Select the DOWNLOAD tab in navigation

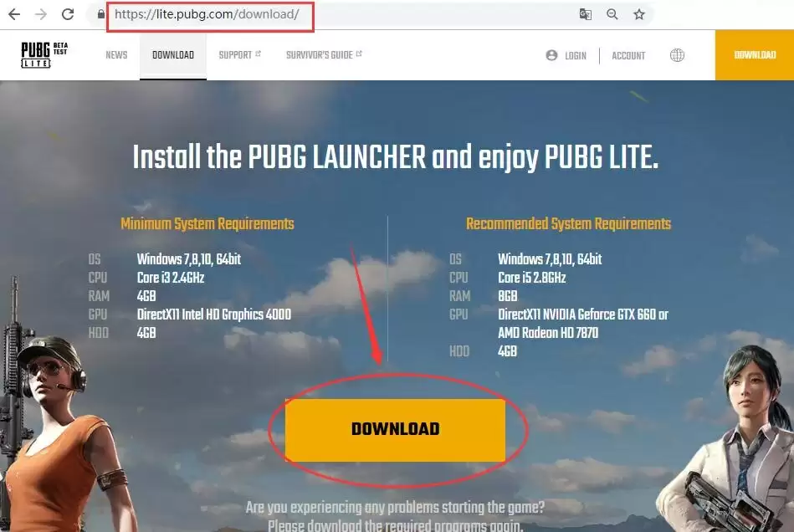point(172,55)
